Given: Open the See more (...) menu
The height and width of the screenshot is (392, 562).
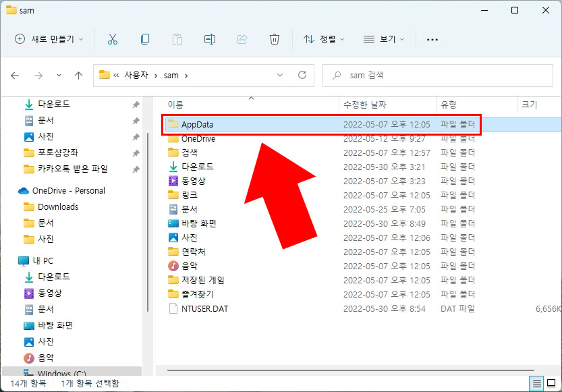Looking at the screenshot, I should pos(432,39).
